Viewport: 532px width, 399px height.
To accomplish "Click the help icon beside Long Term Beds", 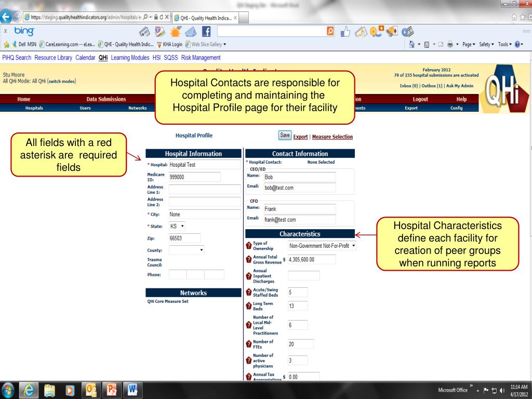I will (249, 305).
